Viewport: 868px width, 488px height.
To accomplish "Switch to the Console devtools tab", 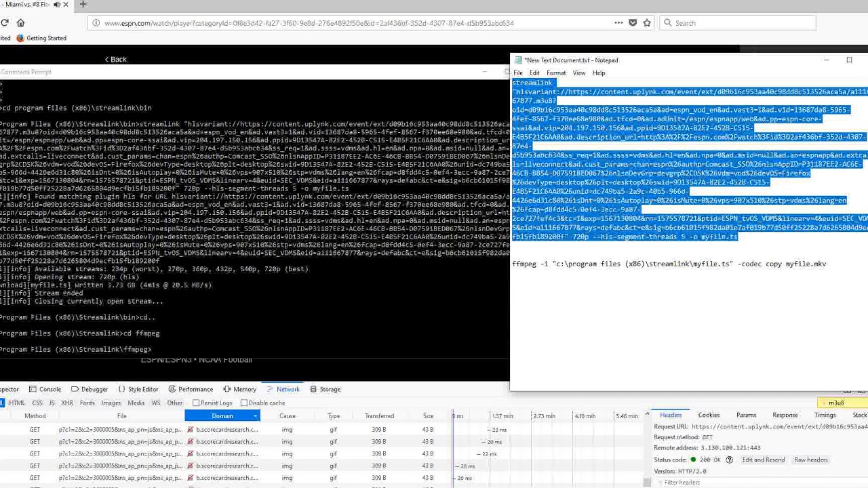I will point(45,389).
